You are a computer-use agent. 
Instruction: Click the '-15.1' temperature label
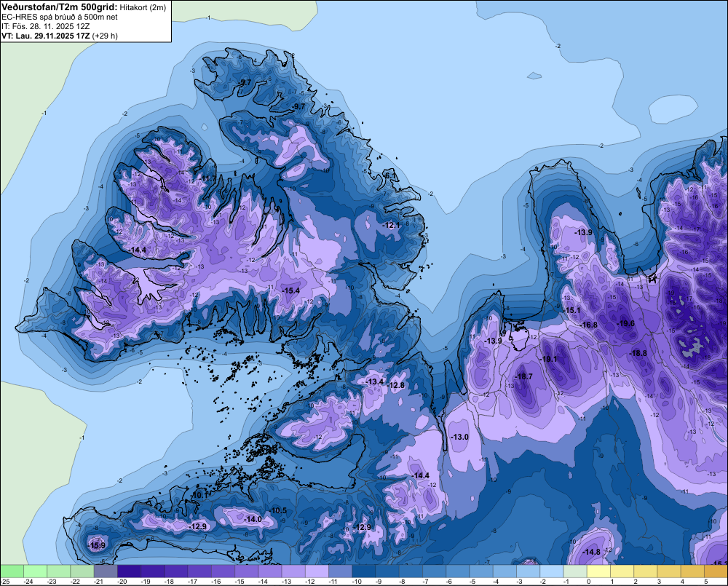point(571,310)
